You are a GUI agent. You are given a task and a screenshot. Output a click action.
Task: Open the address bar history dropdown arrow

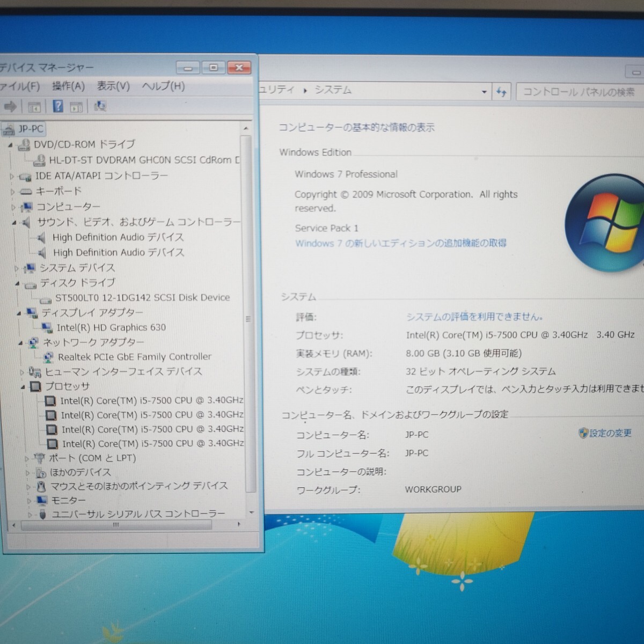coord(484,92)
